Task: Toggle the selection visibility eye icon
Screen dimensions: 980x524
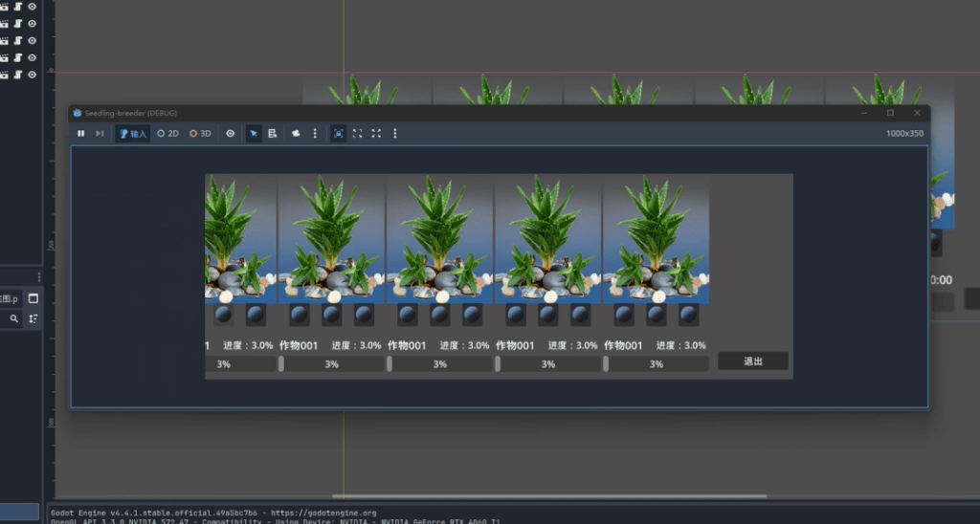Action: click(230, 134)
